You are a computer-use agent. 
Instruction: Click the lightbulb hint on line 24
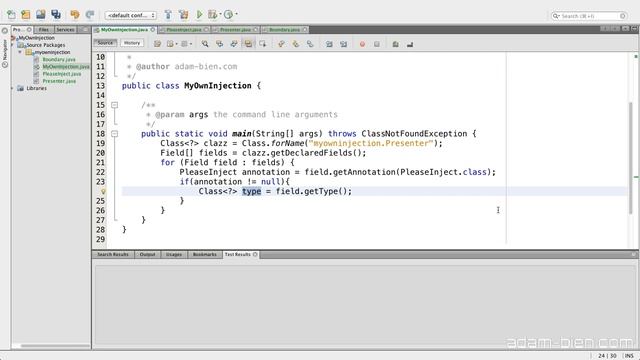coord(103,191)
